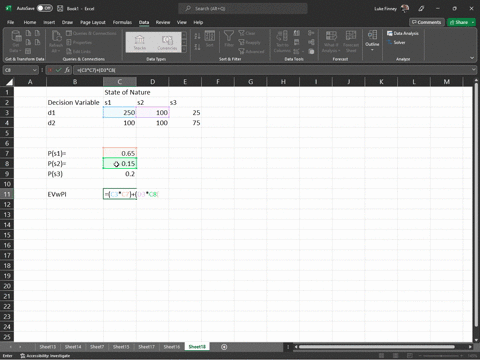Open Accessibility Investigate status
The height and width of the screenshot is (360, 480).
tap(45, 356)
